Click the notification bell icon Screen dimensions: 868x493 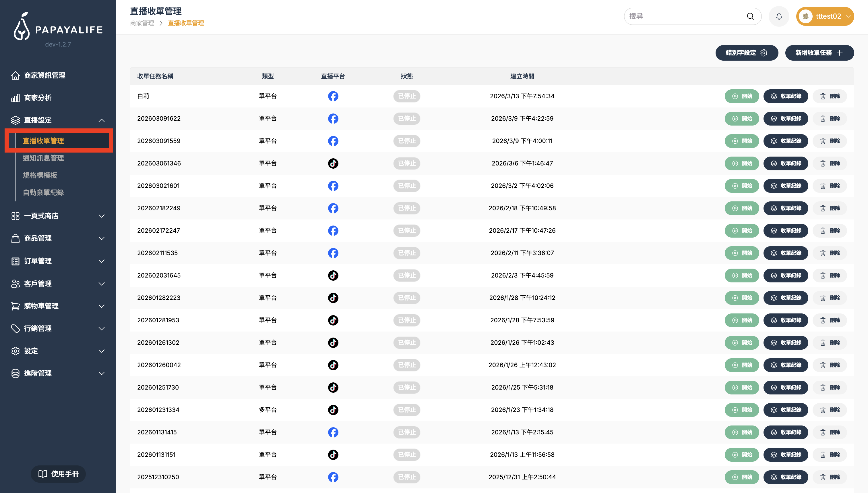click(779, 16)
